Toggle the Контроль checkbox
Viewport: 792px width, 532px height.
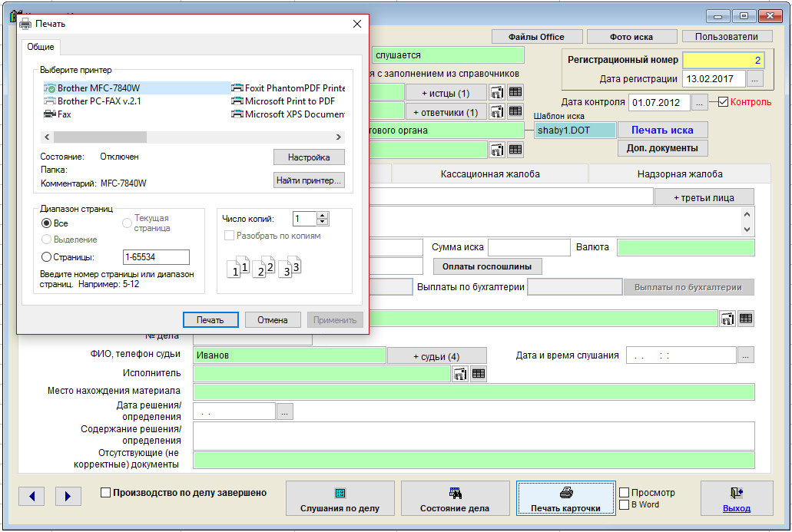722,102
